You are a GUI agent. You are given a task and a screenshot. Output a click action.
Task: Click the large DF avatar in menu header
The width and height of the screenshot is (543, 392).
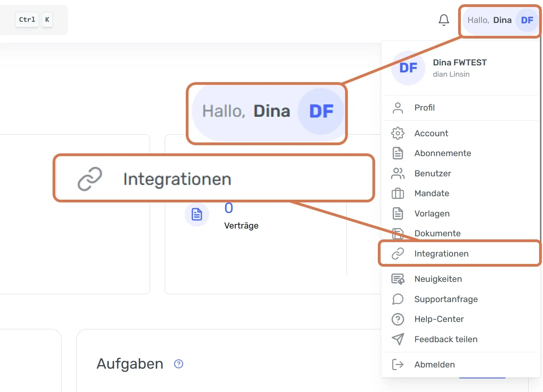(x=408, y=68)
